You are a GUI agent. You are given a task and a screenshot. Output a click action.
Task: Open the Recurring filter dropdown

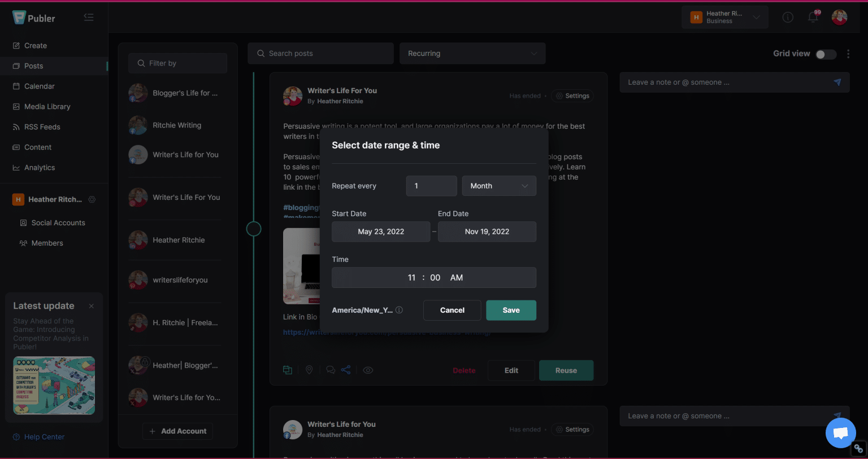click(x=472, y=54)
